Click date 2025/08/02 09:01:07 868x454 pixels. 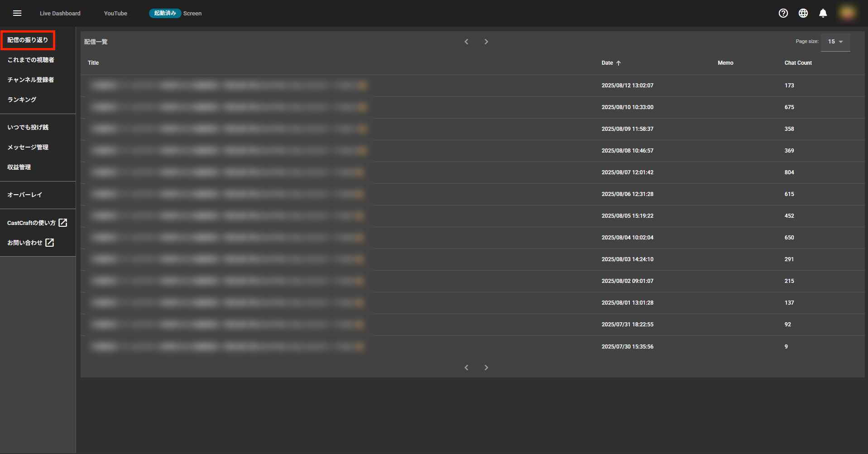(x=627, y=281)
